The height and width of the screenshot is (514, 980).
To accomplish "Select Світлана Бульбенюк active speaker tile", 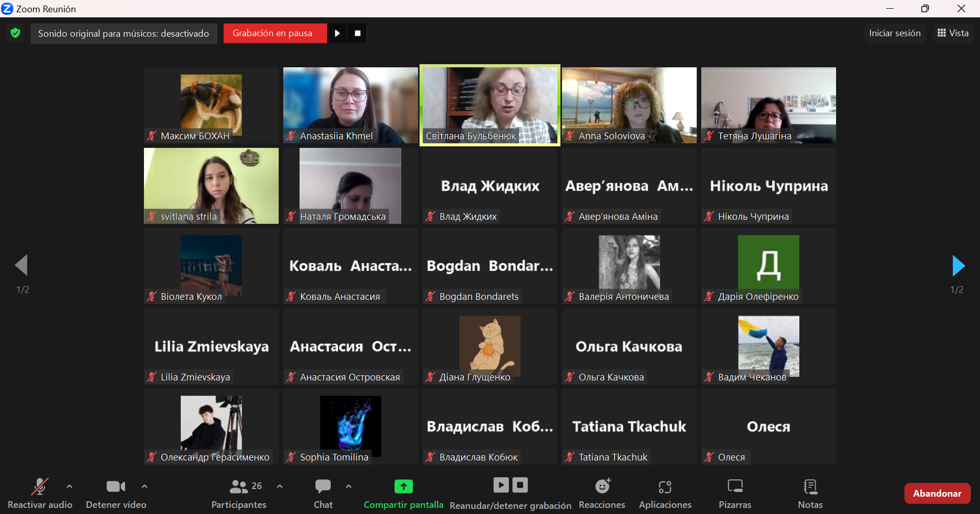I will pyautogui.click(x=490, y=105).
